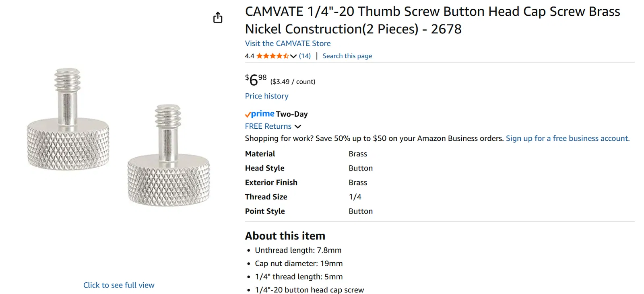Screen dimensions: 644x294
Task: Click the FREE Returns text link
Action: click(x=268, y=126)
